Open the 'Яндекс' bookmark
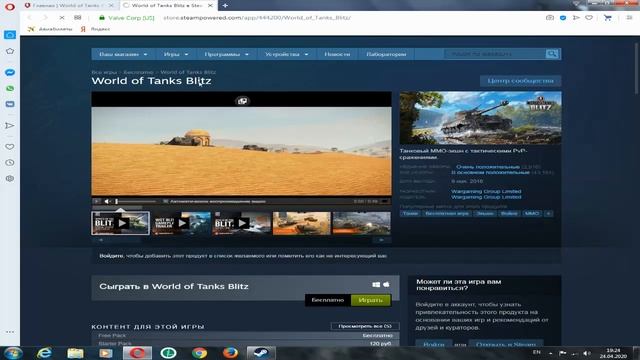The height and width of the screenshot is (360, 640). [x=95, y=29]
